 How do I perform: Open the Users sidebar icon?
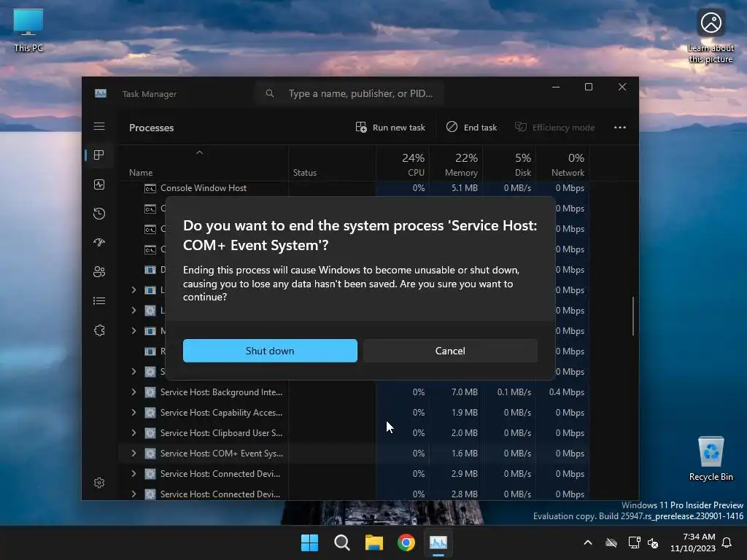pos(99,272)
